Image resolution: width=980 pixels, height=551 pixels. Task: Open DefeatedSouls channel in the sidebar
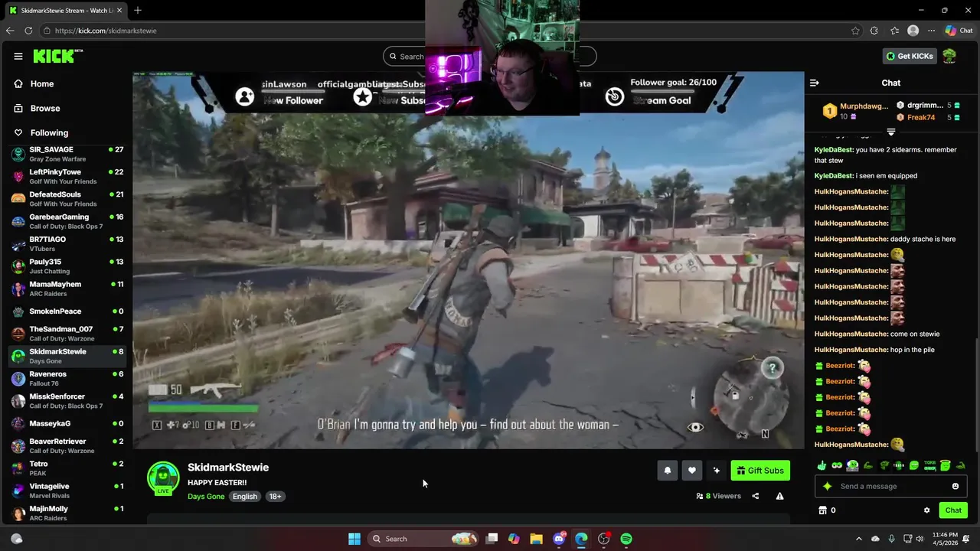(x=66, y=199)
